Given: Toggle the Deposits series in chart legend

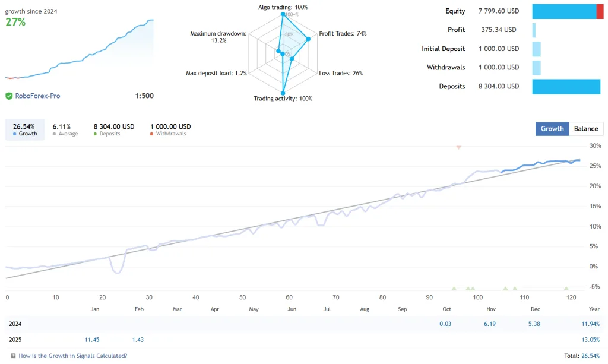Looking at the screenshot, I should point(114,129).
